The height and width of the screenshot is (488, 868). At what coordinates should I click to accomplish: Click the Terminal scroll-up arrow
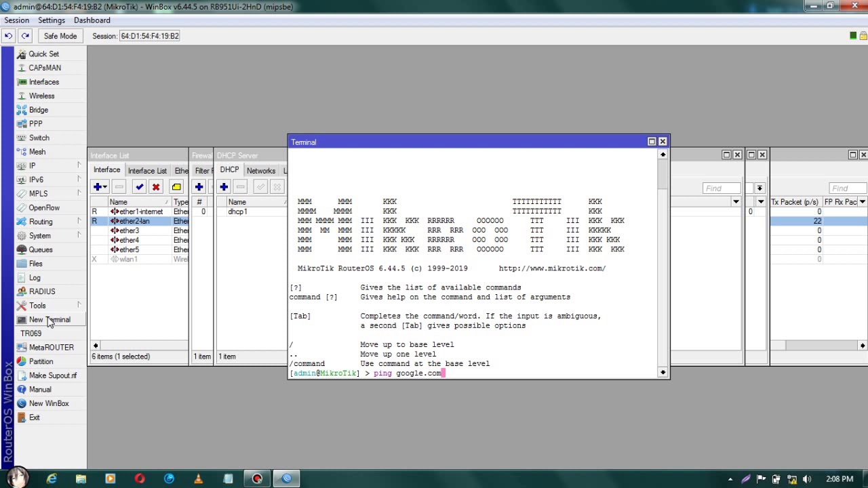pyautogui.click(x=663, y=155)
